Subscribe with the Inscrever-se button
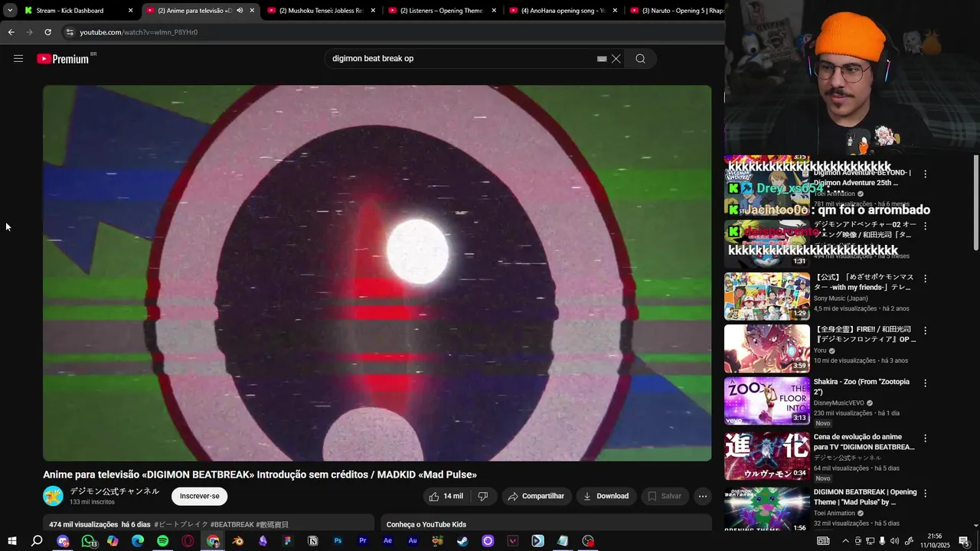 [x=199, y=496]
